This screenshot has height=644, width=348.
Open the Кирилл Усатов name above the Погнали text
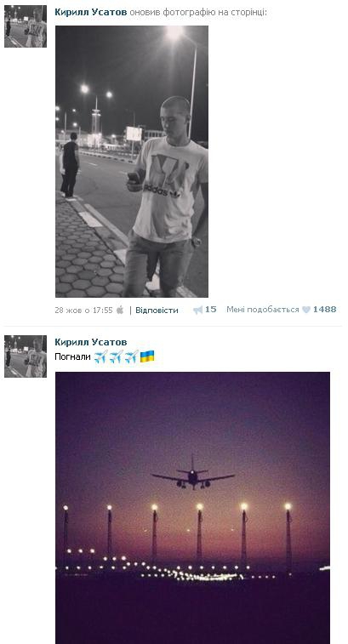[91, 342]
